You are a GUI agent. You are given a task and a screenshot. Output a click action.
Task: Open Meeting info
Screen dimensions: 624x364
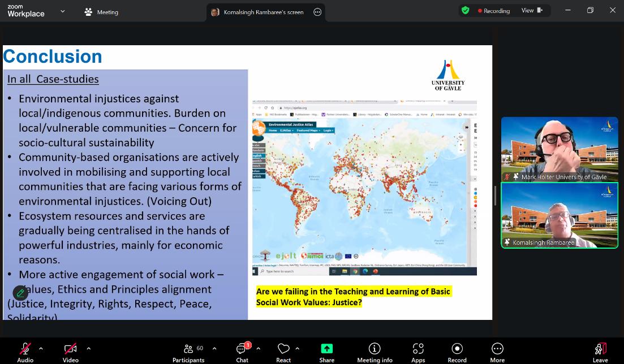375,353
